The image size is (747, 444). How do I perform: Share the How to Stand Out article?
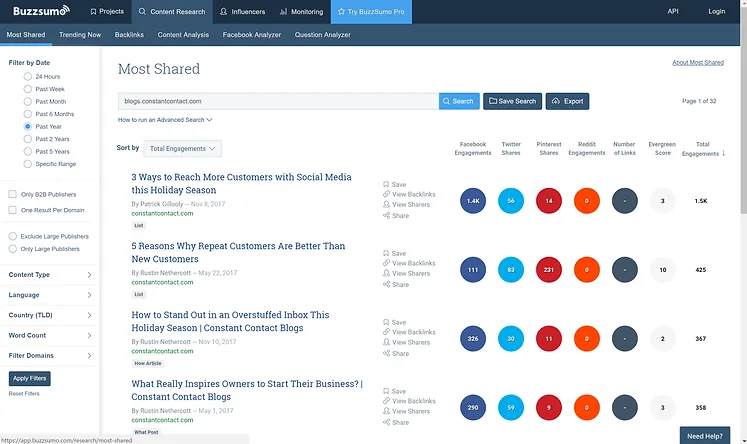(x=396, y=353)
